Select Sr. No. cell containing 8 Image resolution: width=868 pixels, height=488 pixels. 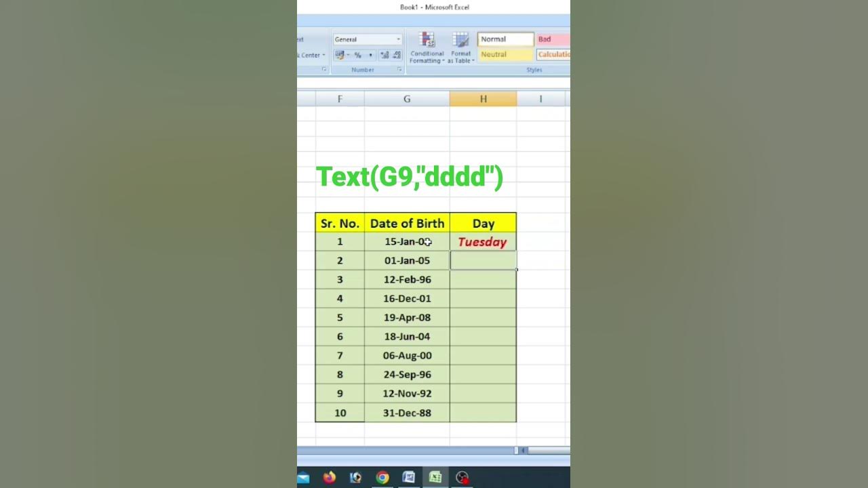pyautogui.click(x=340, y=375)
